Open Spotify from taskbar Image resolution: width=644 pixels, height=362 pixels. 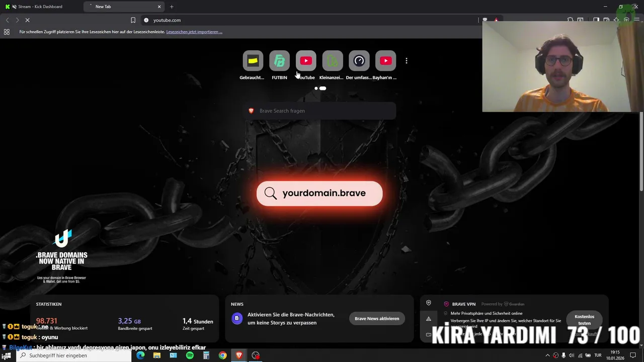[x=190, y=355]
